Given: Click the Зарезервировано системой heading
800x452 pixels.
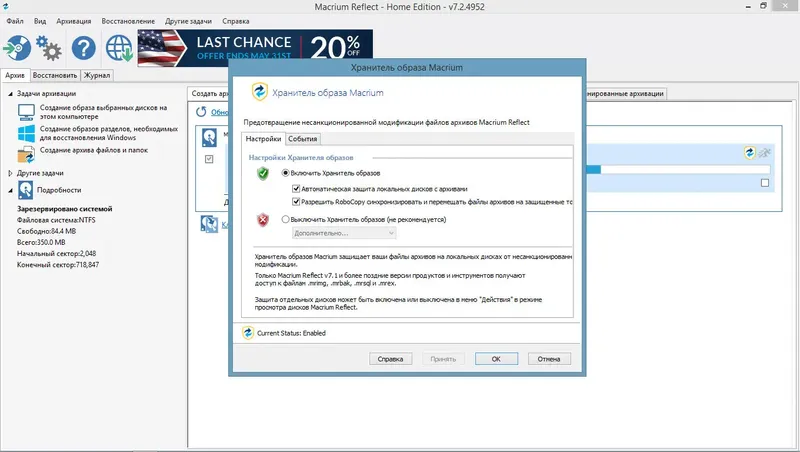Looking at the screenshot, I should pyautogui.click(x=65, y=209).
